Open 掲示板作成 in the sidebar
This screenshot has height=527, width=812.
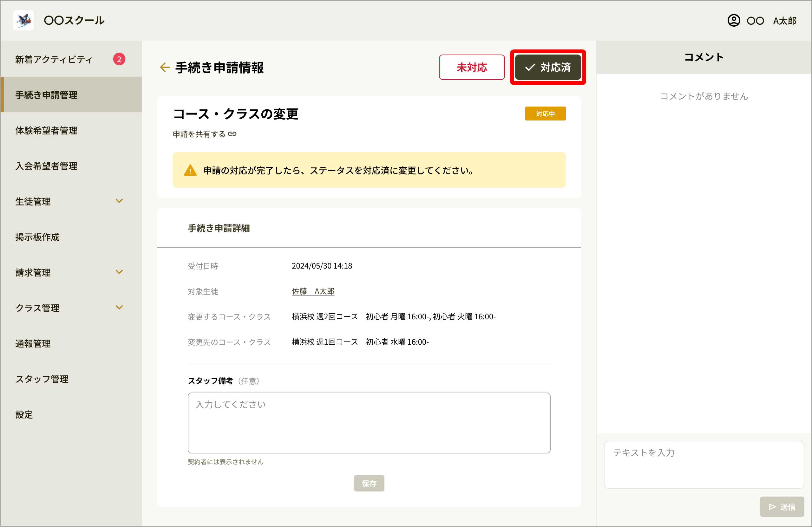(x=71, y=237)
